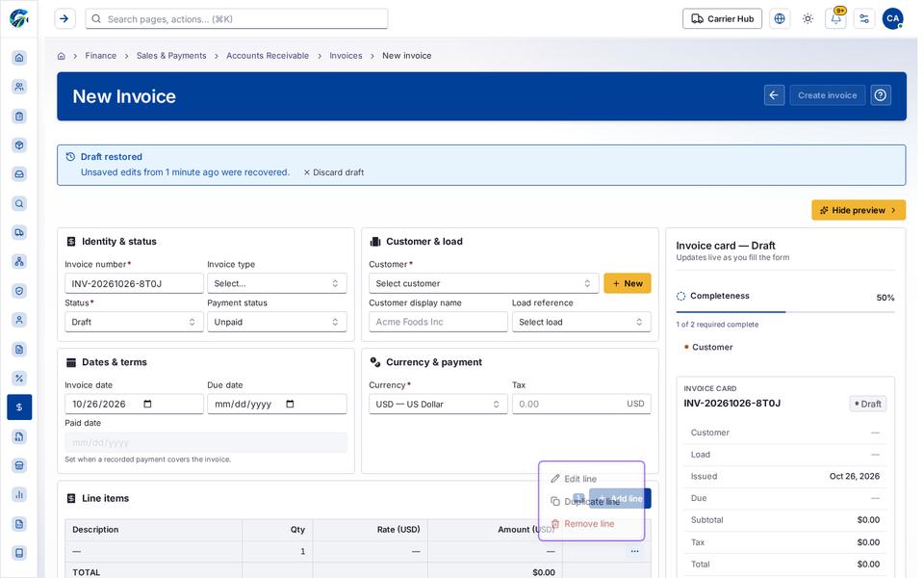
Task: Open the inbox tray icon in the sidebar
Action: (x=19, y=174)
